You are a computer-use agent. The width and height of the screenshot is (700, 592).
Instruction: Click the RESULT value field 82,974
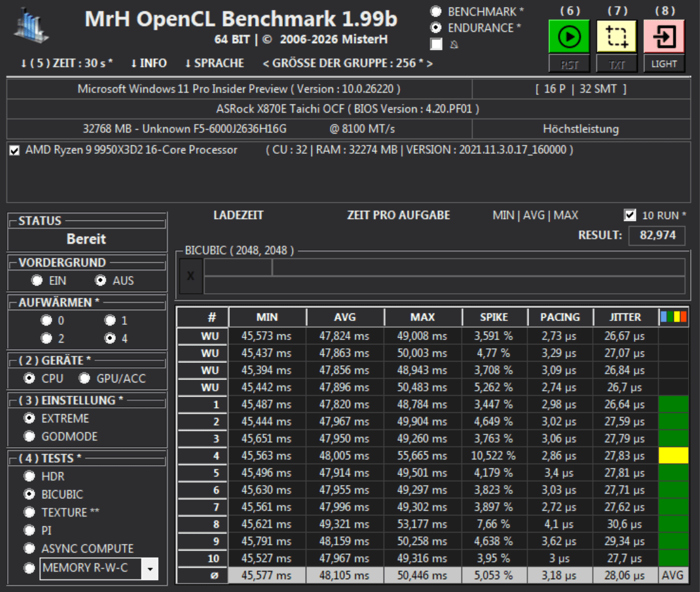click(657, 236)
